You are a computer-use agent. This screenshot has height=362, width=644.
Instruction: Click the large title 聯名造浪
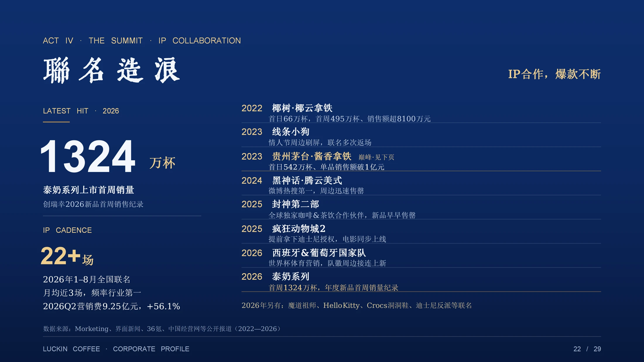pyautogui.click(x=112, y=70)
